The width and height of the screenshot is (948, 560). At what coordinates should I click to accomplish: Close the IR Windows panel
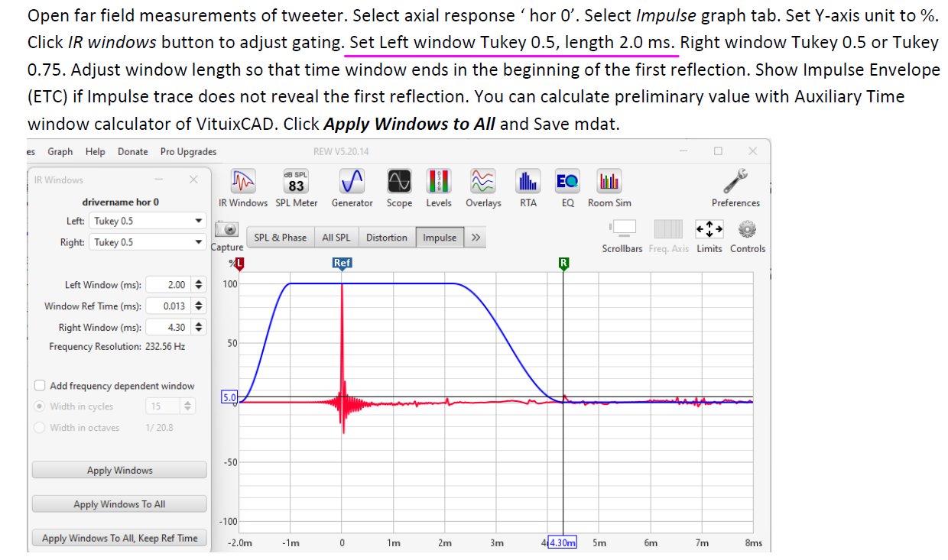pyautogui.click(x=193, y=180)
